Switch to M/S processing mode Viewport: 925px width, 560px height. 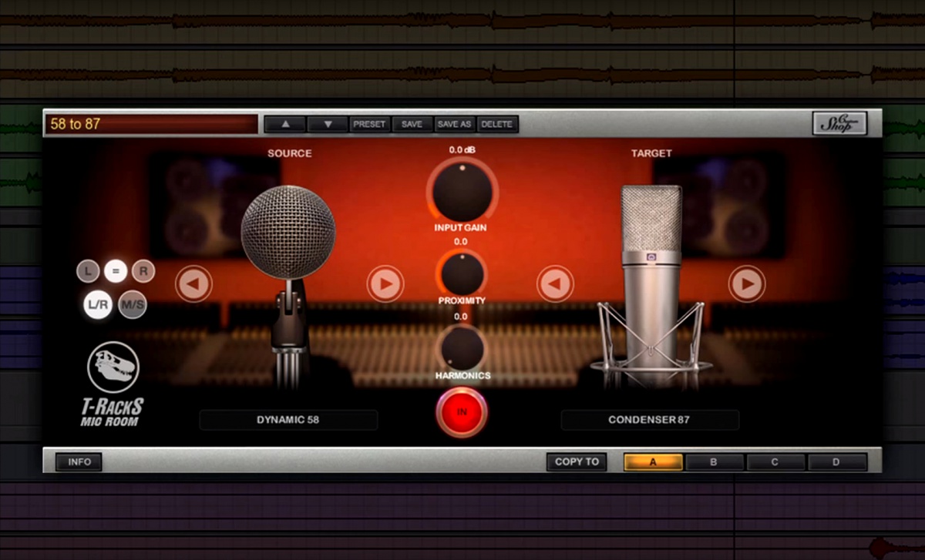pyautogui.click(x=133, y=305)
